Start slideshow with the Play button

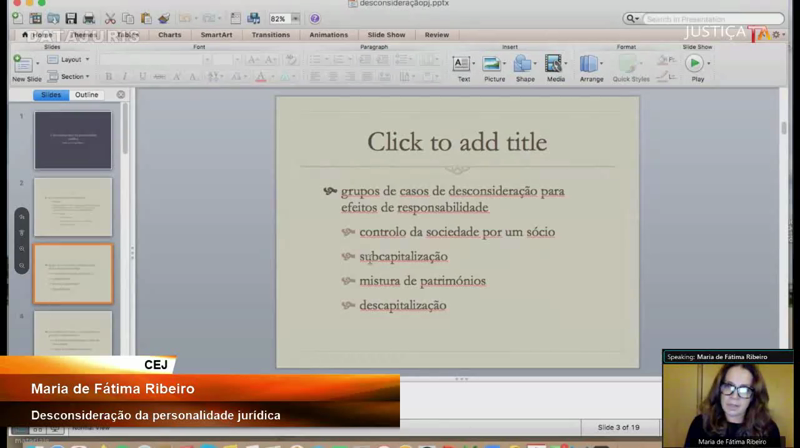coord(696,66)
